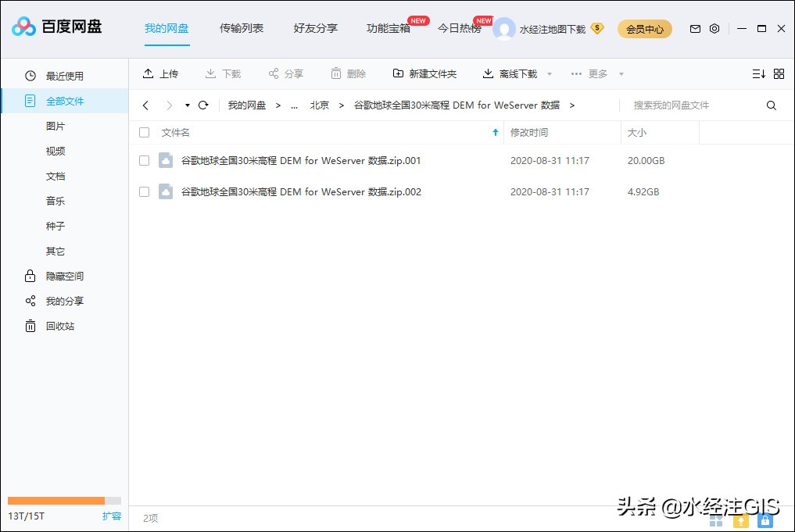
Task: Click the download arrow icon in toolbar
Action: point(210,74)
